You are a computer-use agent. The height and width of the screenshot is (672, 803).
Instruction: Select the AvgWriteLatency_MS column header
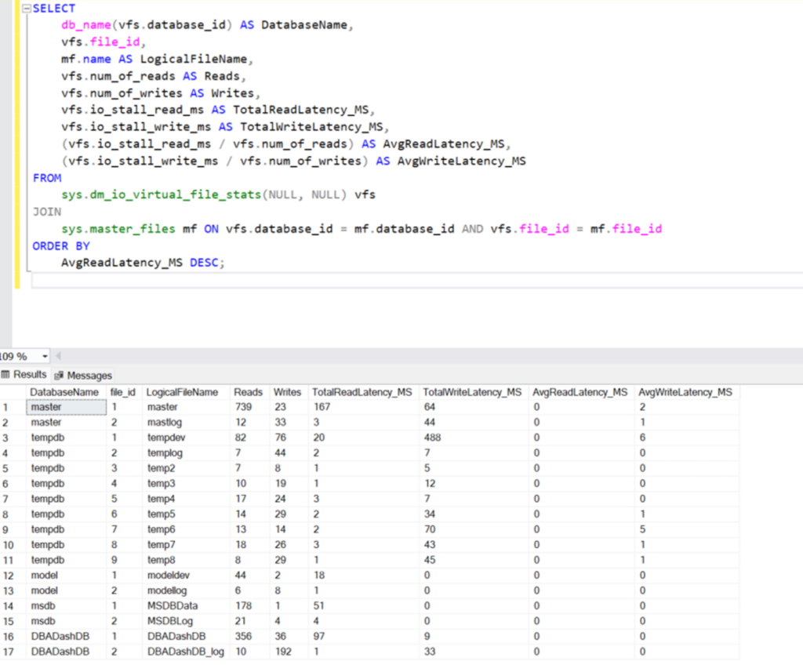coord(685,391)
